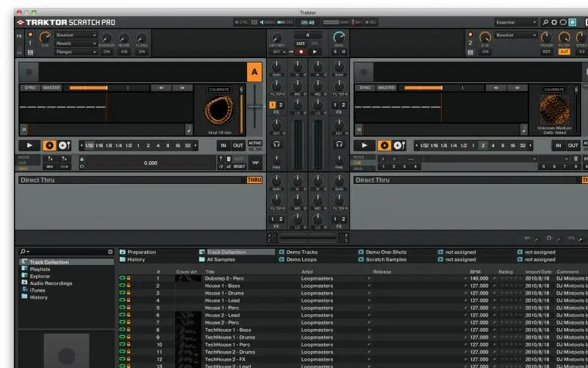Screen dimensions: 588x368
Task: Toggle the Bouncer effect ON in FX unit 1
Action: pyautogui.click(x=107, y=52)
